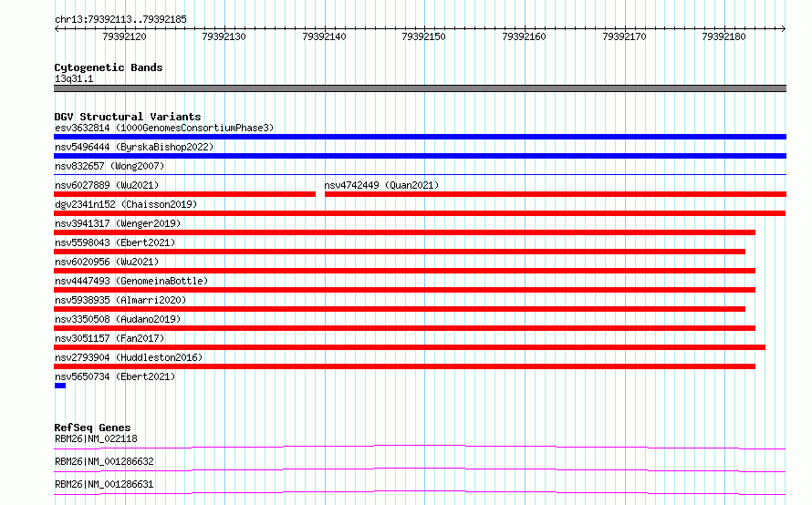Click the nsv3350508 red variant bar

[x=404, y=328]
